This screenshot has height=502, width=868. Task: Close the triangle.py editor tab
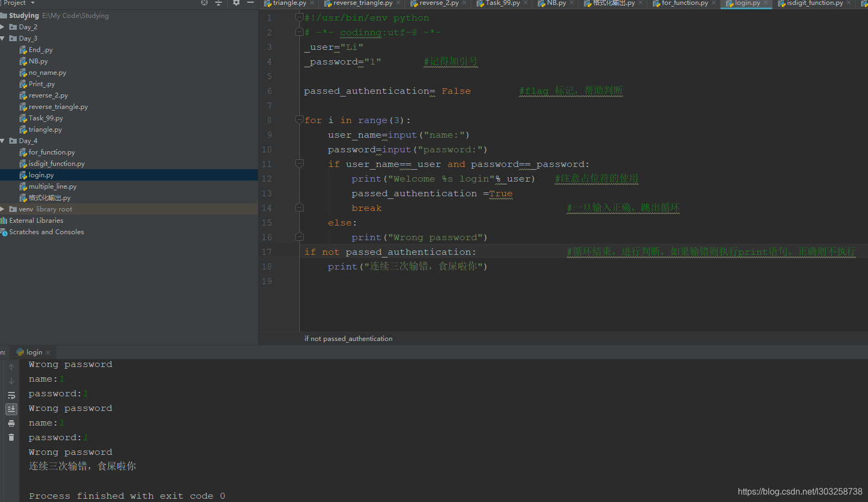tap(312, 3)
